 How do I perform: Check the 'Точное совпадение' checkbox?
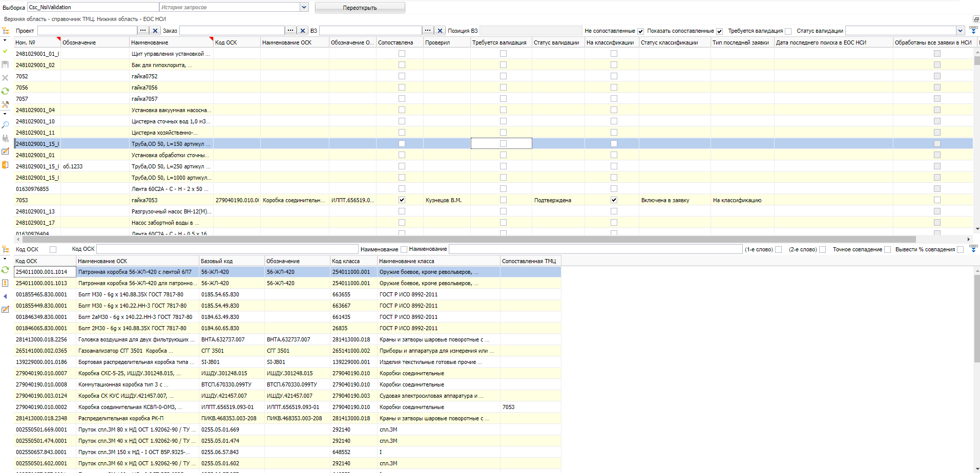tap(887, 250)
